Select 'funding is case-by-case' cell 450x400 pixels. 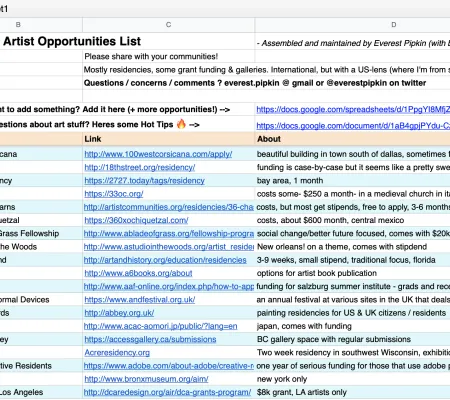[x=352, y=167]
